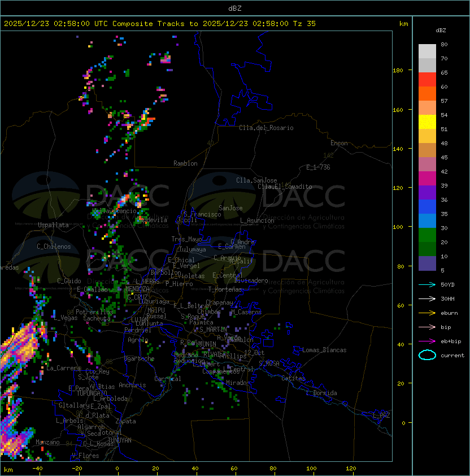Click the 54 dBZ yellow color swatch
The width and height of the screenshot is (470, 476).
(x=427, y=122)
